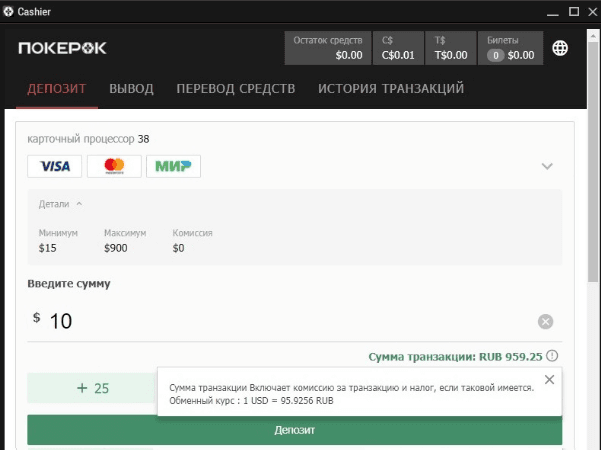Maximize the Cashier window
602x451 pixels.
pos(574,12)
